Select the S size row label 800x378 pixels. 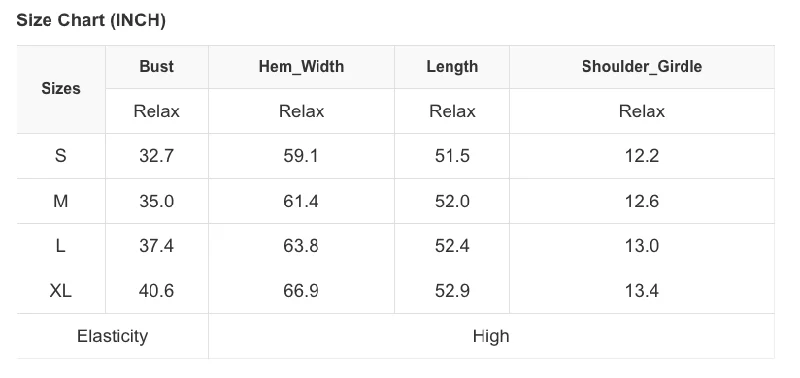coord(60,156)
